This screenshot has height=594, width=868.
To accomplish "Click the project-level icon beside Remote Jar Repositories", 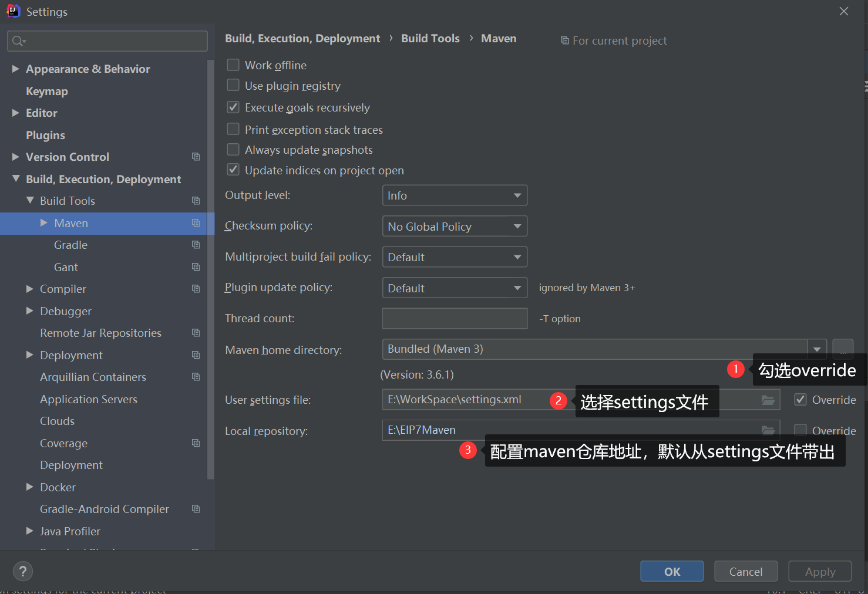I will point(196,333).
